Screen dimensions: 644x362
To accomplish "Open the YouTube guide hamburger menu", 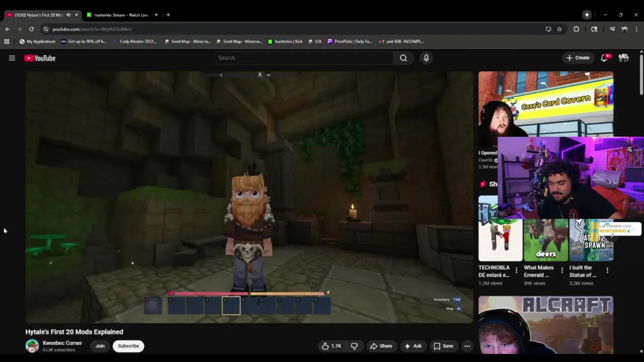I will [x=12, y=58].
